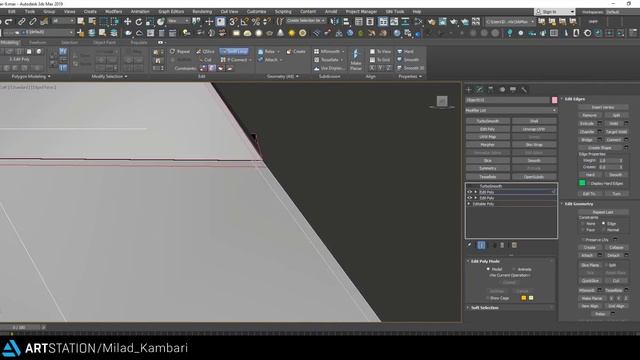The image size is (640, 360).
Task: Collapse the Edit Geometry rollout
Action: pos(578,204)
